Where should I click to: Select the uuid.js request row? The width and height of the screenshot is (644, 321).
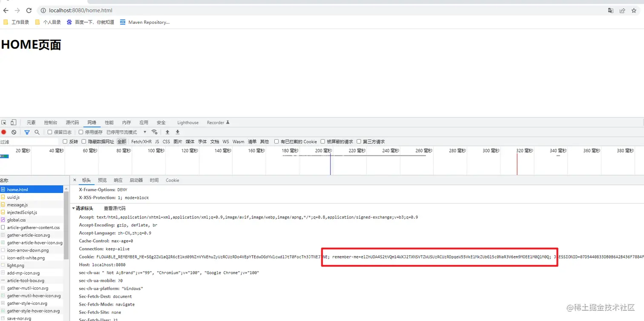[32, 197]
